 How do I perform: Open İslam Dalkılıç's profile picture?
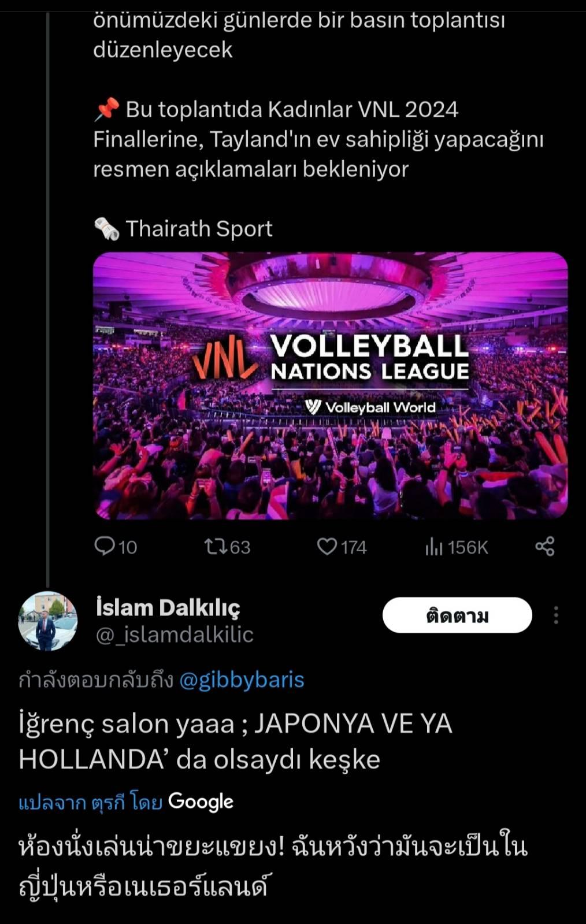click(47, 621)
